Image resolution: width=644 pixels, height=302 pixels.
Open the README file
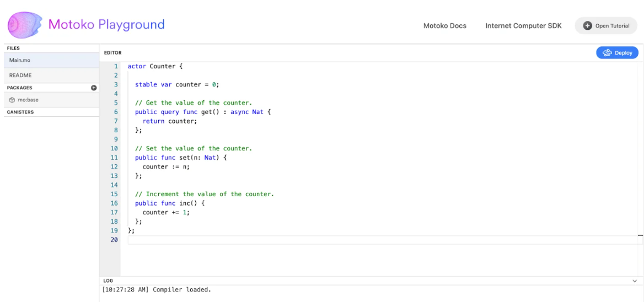pyautogui.click(x=51, y=75)
